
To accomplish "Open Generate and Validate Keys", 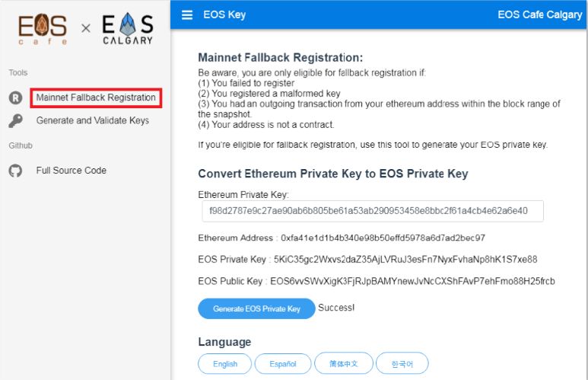I will tap(93, 121).
